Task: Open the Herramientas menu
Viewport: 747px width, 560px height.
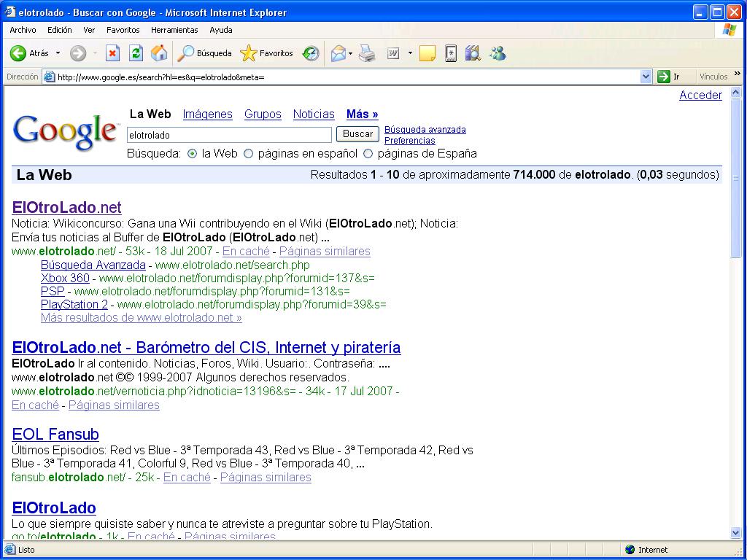Action: tap(174, 30)
